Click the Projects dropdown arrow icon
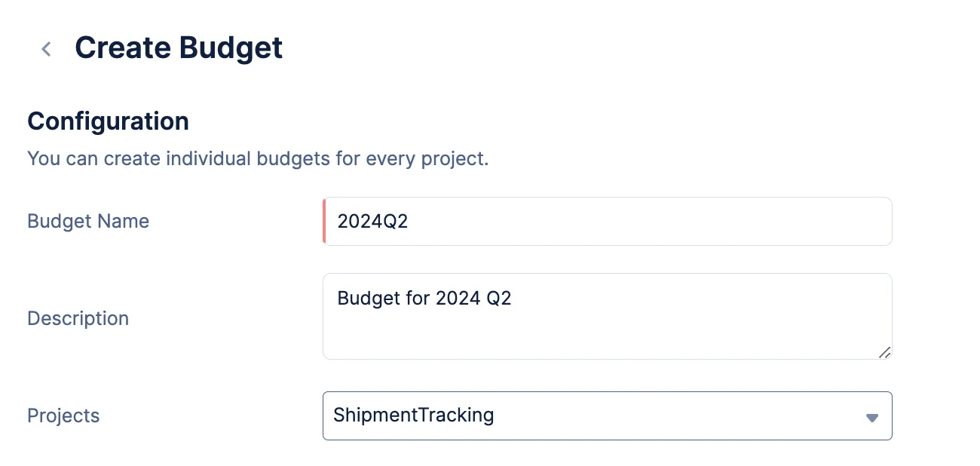This screenshot has height=466, width=980. (872, 417)
